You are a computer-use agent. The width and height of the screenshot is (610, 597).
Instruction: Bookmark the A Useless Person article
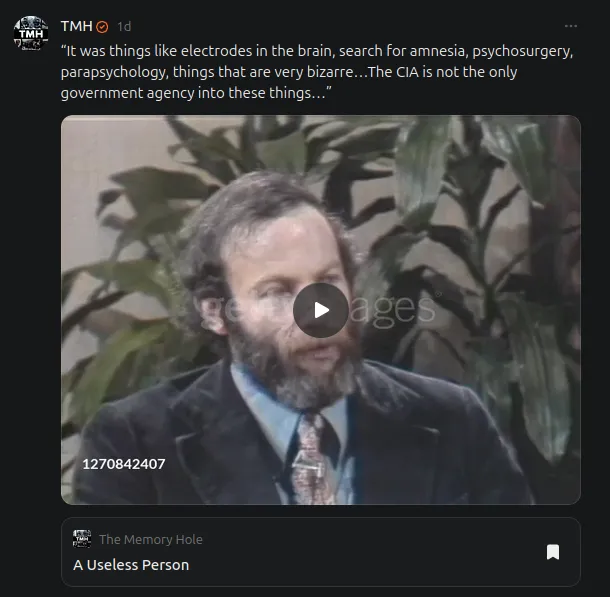tap(553, 551)
